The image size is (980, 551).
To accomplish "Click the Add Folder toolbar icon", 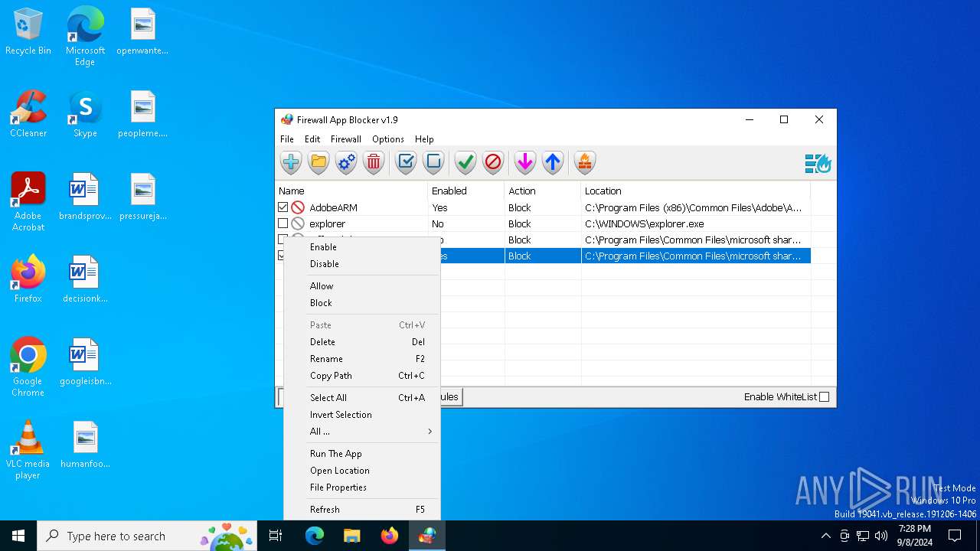I will point(318,162).
